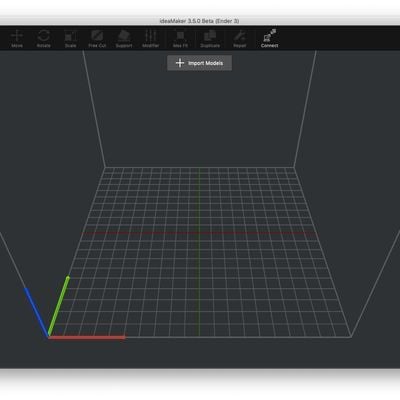
Task: Open the Connect printer option
Action: click(269, 38)
